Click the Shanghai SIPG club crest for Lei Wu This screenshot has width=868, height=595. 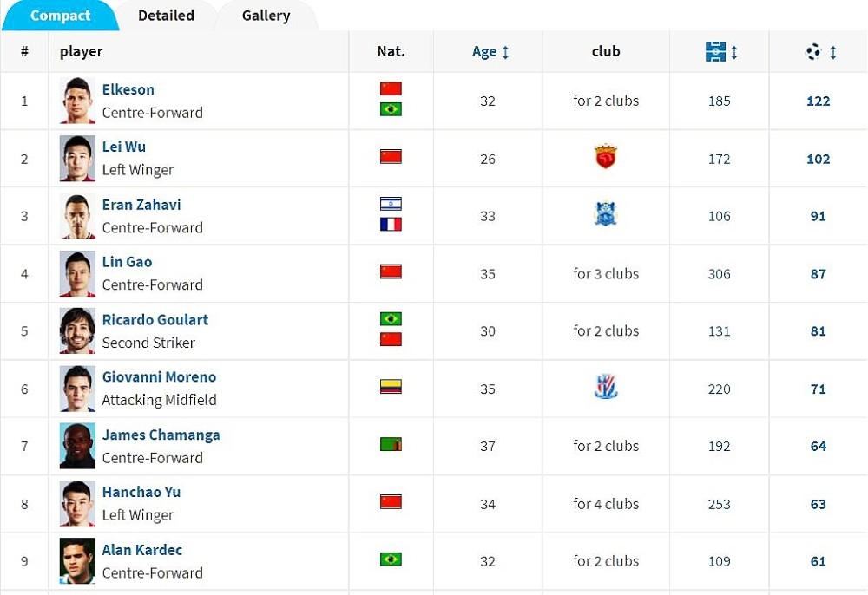pos(606,156)
